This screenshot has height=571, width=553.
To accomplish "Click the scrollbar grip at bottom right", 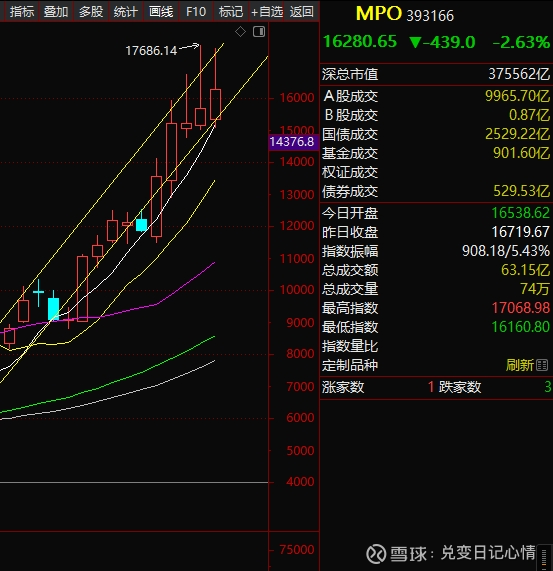I will (544, 557).
